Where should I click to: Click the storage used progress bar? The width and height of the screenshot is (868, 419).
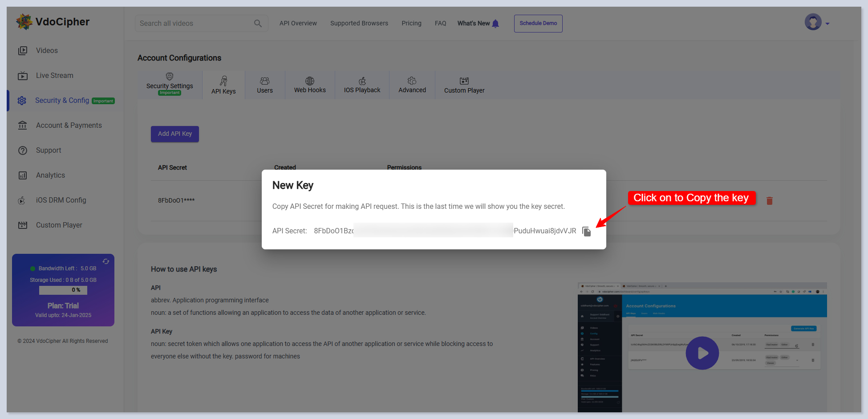pos(63,290)
